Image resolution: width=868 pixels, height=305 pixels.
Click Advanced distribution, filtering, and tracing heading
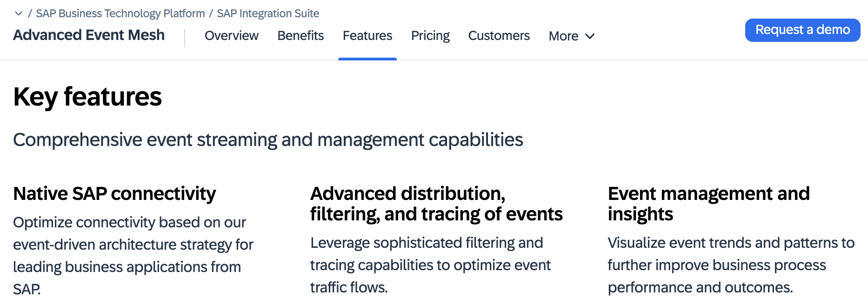point(436,204)
